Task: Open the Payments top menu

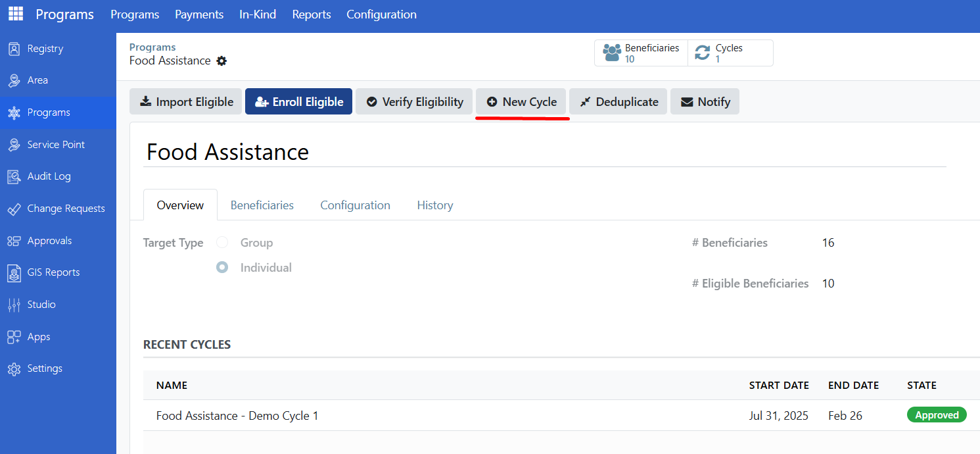Action: [x=199, y=14]
